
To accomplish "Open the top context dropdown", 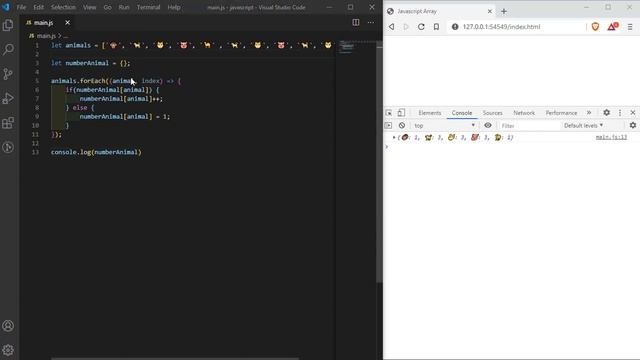I will [444, 126].
